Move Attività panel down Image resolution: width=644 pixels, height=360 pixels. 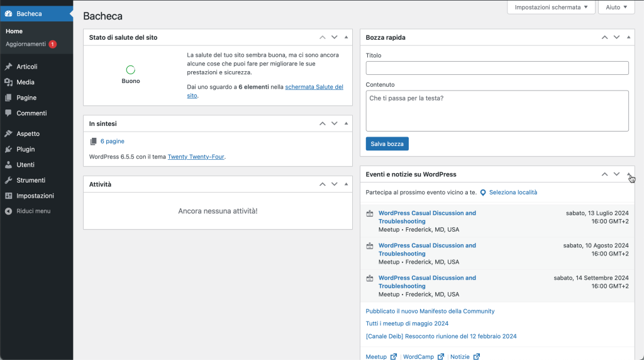(335, 184)
